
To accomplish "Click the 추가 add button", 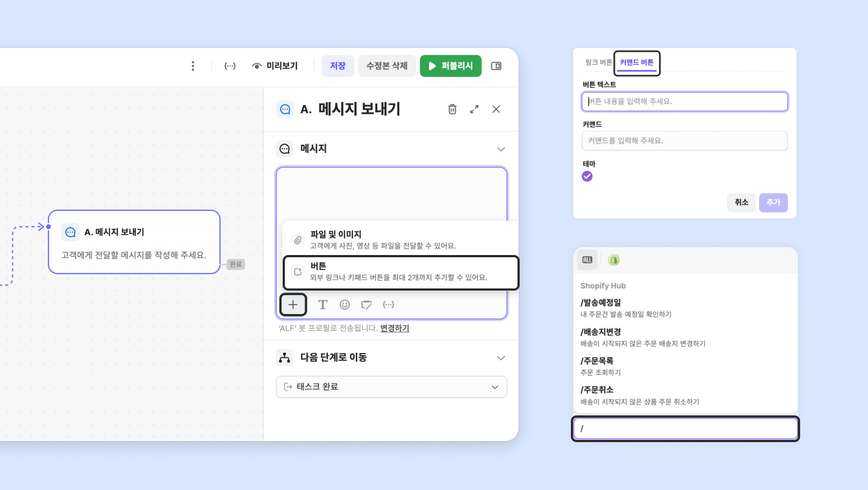I will pyautogui.click(x=773, y=203).
